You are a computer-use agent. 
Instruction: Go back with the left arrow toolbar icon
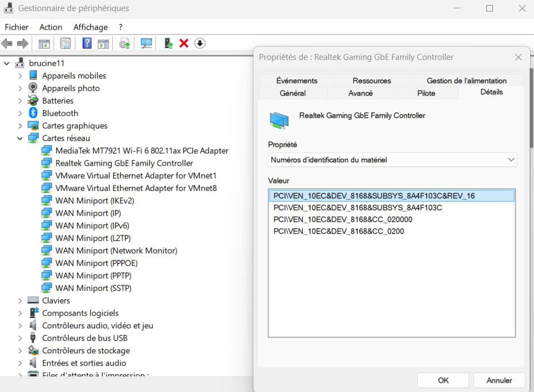tap(7, 43)
